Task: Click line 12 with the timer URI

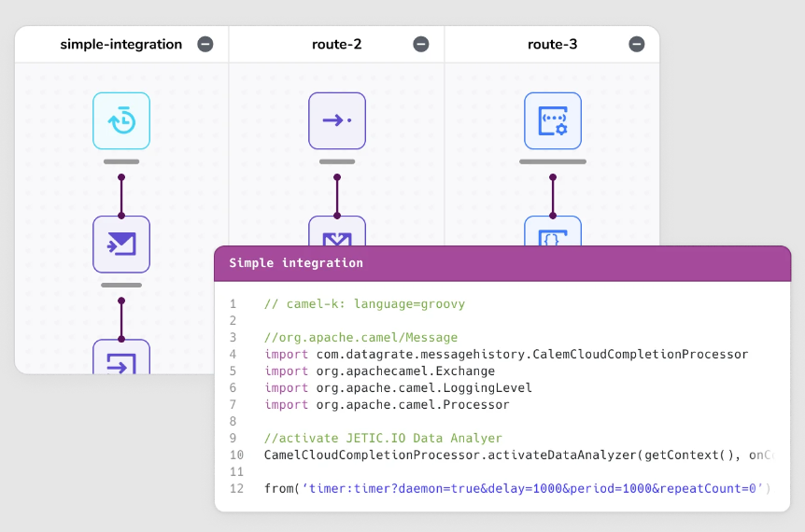Action: [x=517, y=488]
